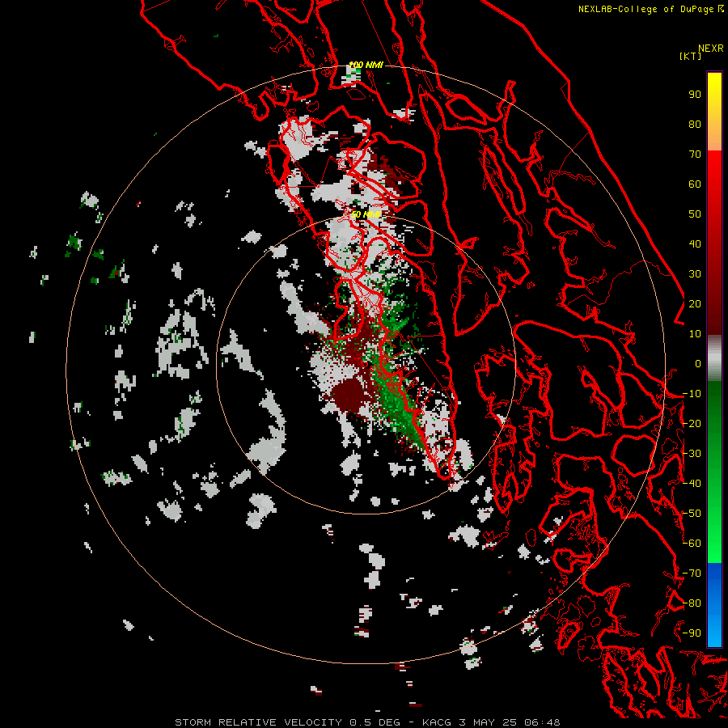Screen dimensions: 728x728
Task: Click the 0 knot label on the scale
Action: (x=698, y=364)
